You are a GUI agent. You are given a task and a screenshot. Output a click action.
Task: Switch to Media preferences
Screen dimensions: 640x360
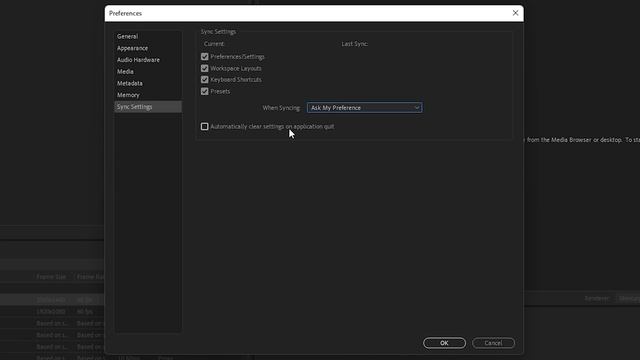pyautogui.click(x=125, y=71)
